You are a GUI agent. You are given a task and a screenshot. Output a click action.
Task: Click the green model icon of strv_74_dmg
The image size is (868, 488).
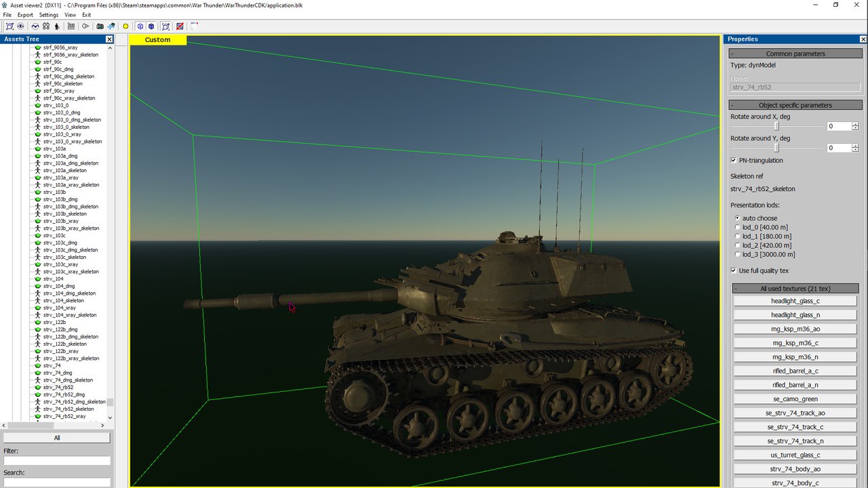click(x=38, y=373)
